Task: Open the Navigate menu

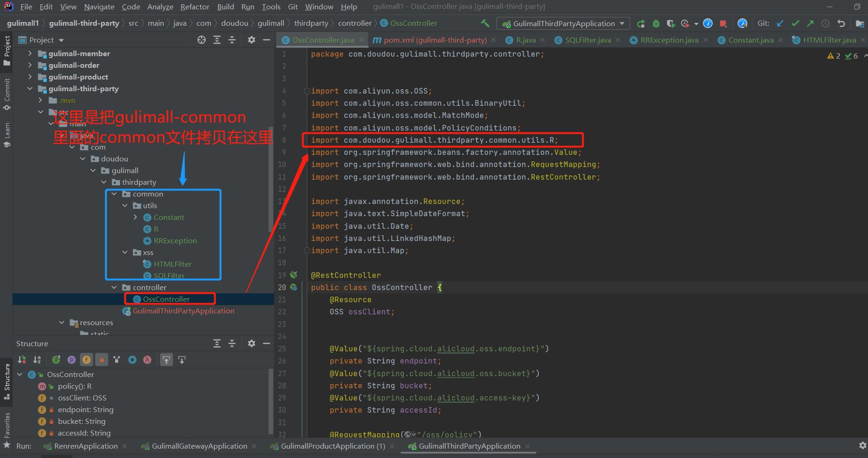Action: (99, 7)
